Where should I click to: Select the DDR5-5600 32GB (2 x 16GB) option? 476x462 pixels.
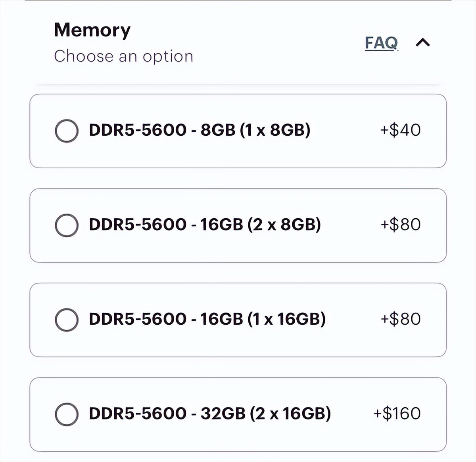pos(67,412)
